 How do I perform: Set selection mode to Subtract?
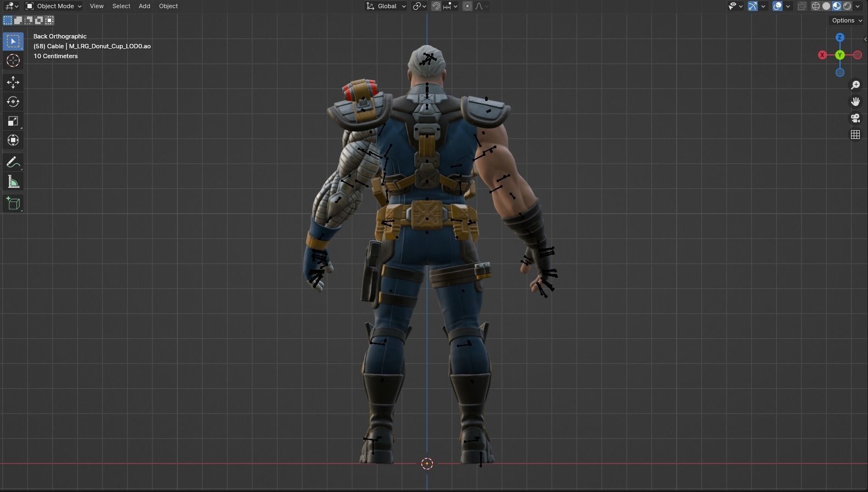(29, 20)
